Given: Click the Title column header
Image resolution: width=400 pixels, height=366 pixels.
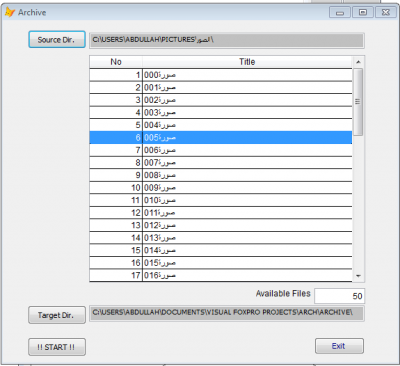Looking at the screenshot, I should coord(247,62).
